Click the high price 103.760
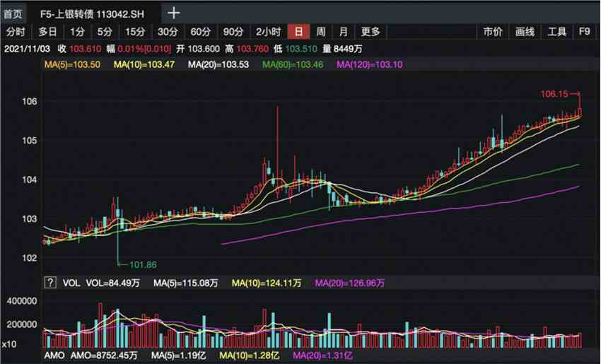601x364 pixels. click(x=252, y=49)
